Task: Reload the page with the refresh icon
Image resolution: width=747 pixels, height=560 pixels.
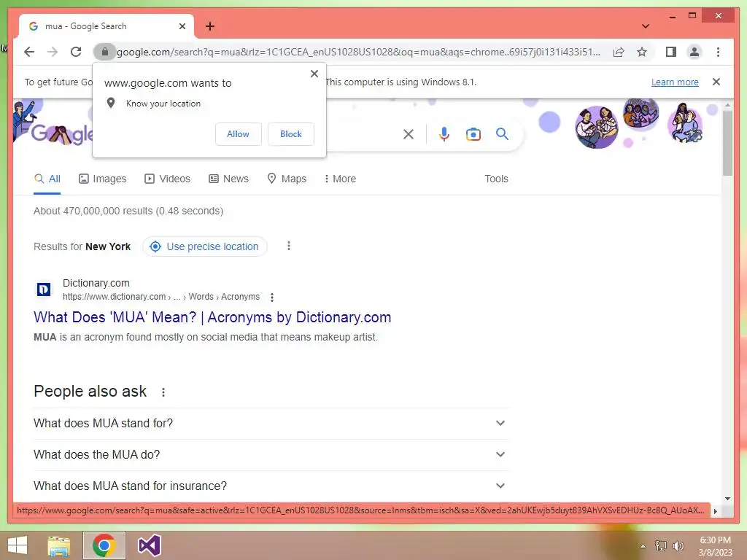Action: click(76, 52)
